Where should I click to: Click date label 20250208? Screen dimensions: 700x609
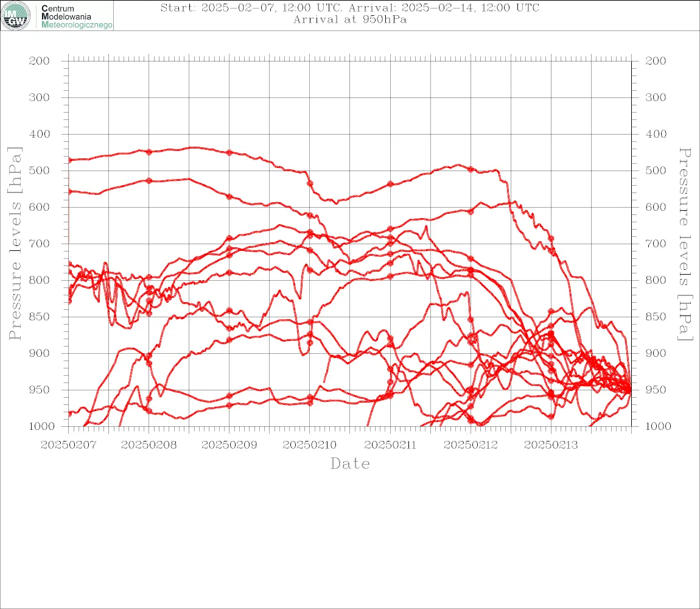click(x=149, y=445)
